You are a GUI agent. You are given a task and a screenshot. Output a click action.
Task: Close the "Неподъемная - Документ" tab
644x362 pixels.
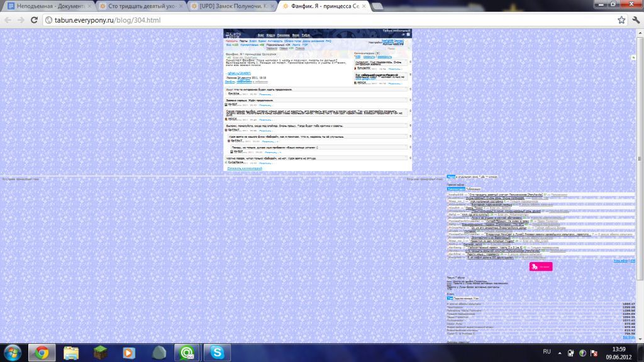pos(90,6)
